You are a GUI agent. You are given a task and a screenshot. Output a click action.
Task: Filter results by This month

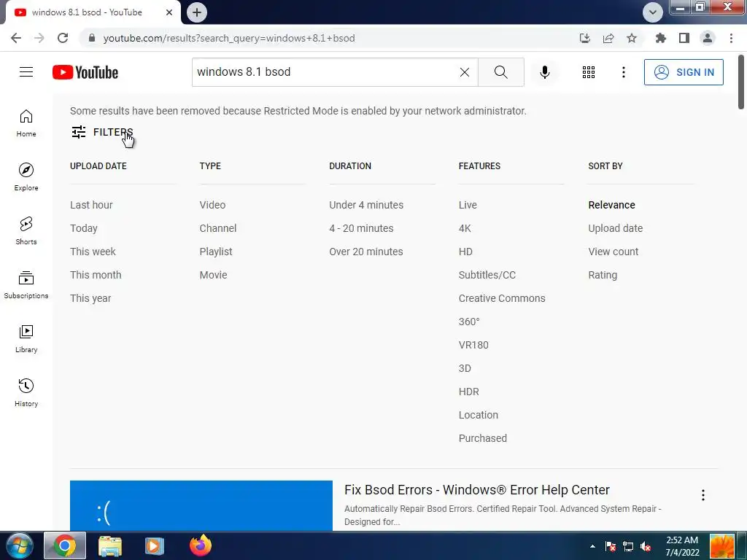coord(96,275)
